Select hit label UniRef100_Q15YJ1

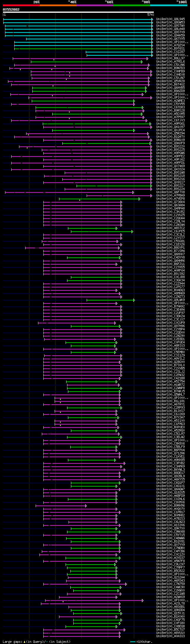click(x=170, y=613)
